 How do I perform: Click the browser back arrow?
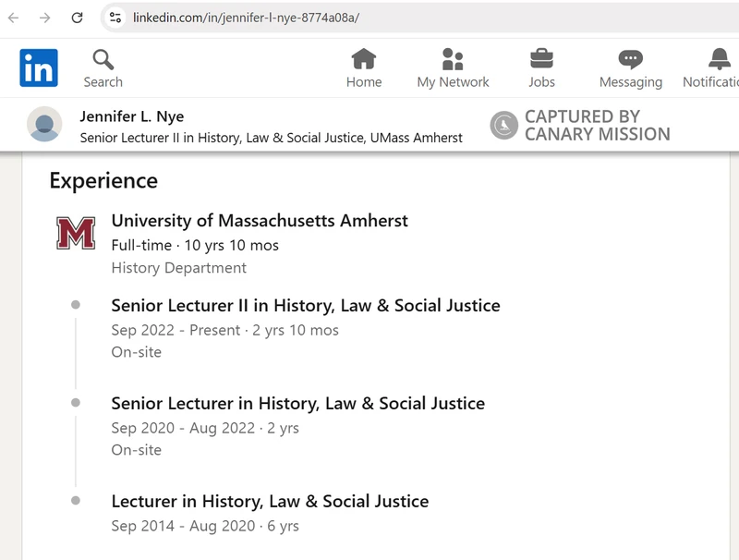tap(14, 18)
